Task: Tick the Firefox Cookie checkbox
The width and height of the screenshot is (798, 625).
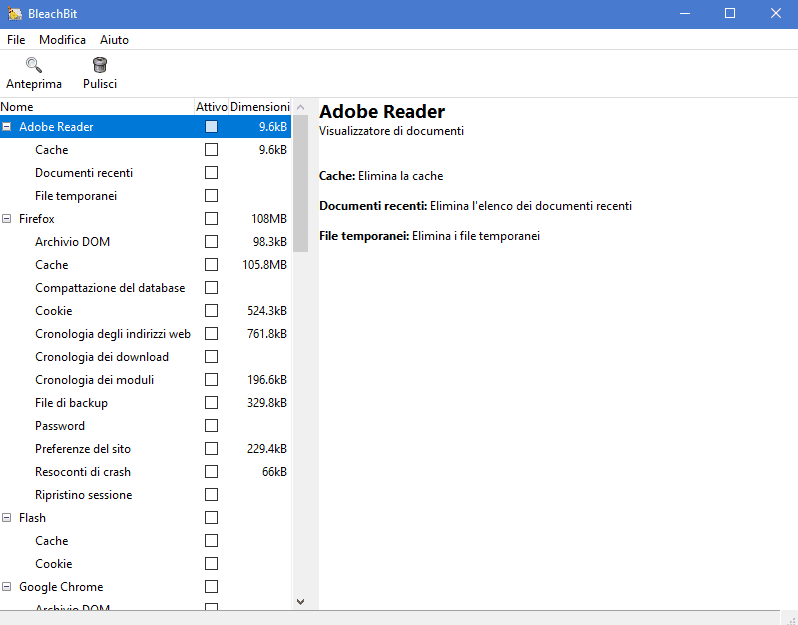Action: (211, 311)
